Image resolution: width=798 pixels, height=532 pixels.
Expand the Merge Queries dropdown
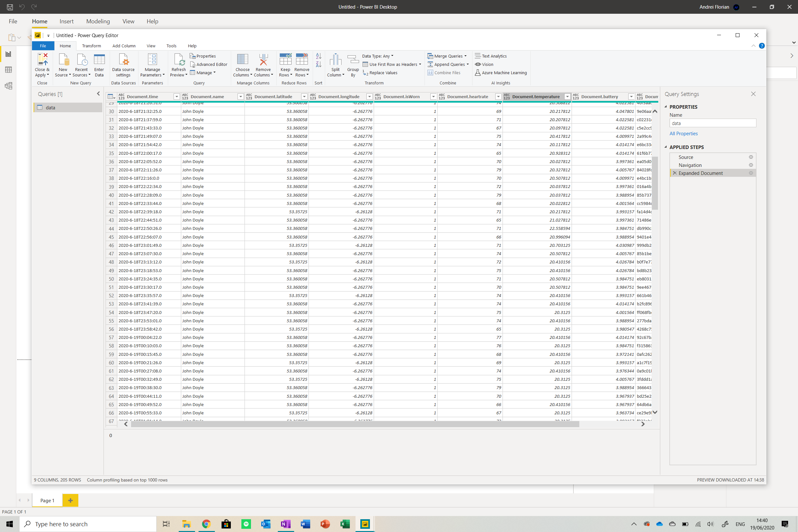click(465, 56)
